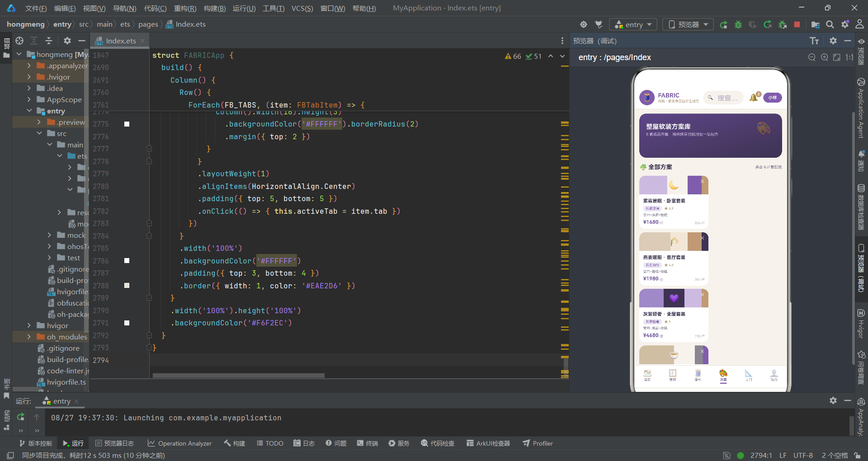Screen dimensions: 868x461
Task: Select the Index.ets editor tab
Action: click(120, 41)
